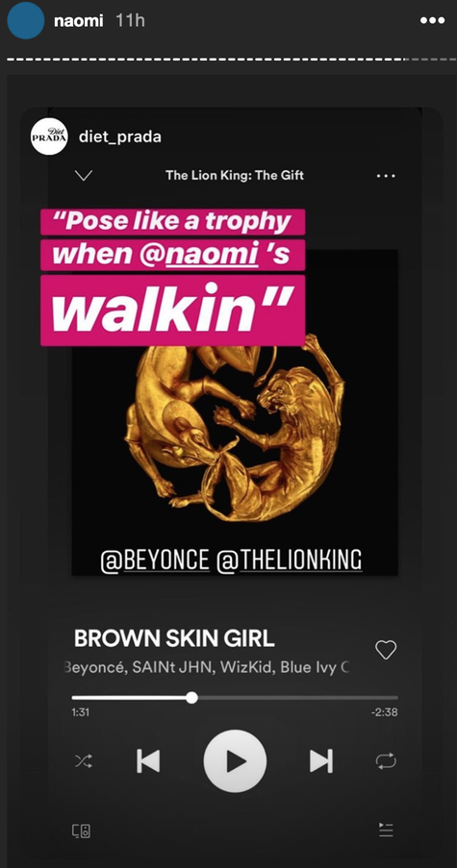Open the diet_prada username
Screen dimensions: 457x868
coord(120,136)
